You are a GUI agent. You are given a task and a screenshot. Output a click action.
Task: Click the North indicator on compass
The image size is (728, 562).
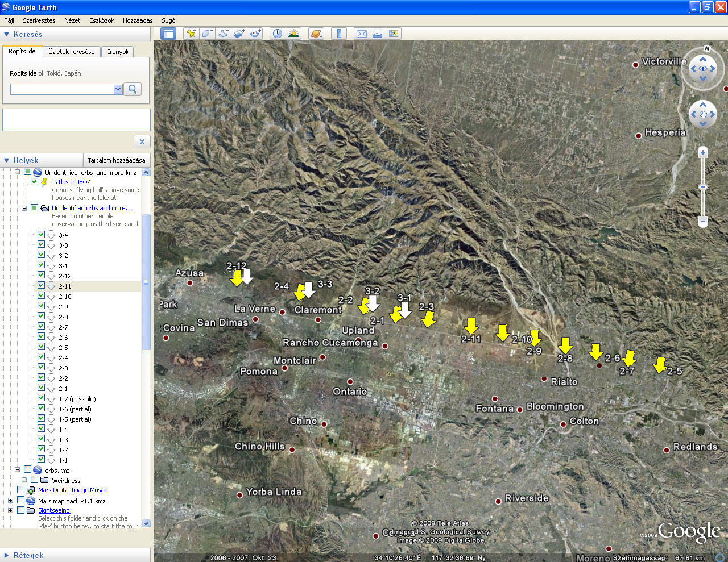coord(707,49)
